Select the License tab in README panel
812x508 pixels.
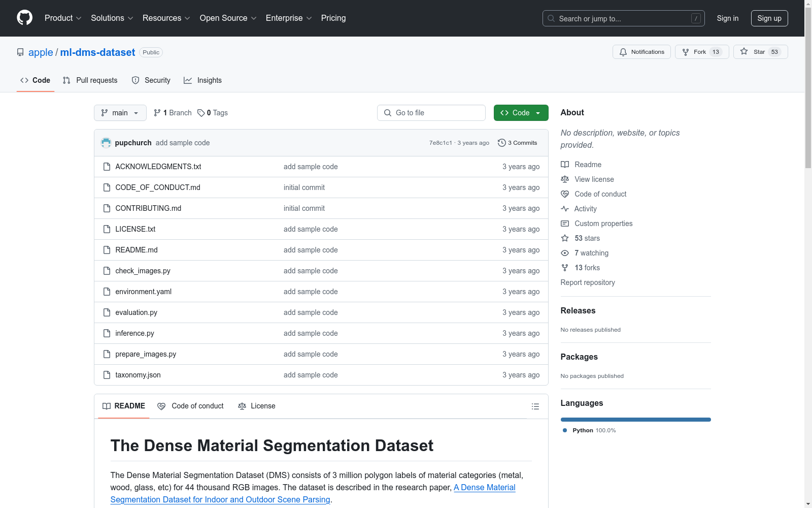click(257, 406)
